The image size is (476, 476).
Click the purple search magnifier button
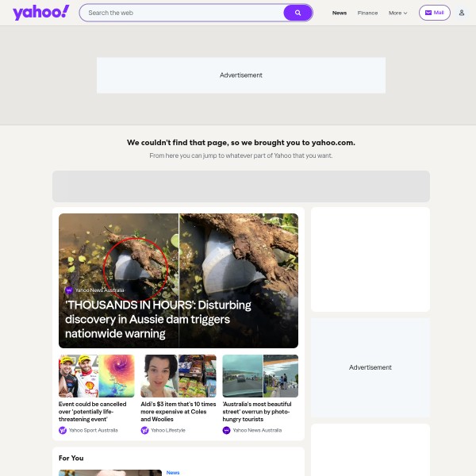pos(297,13)
